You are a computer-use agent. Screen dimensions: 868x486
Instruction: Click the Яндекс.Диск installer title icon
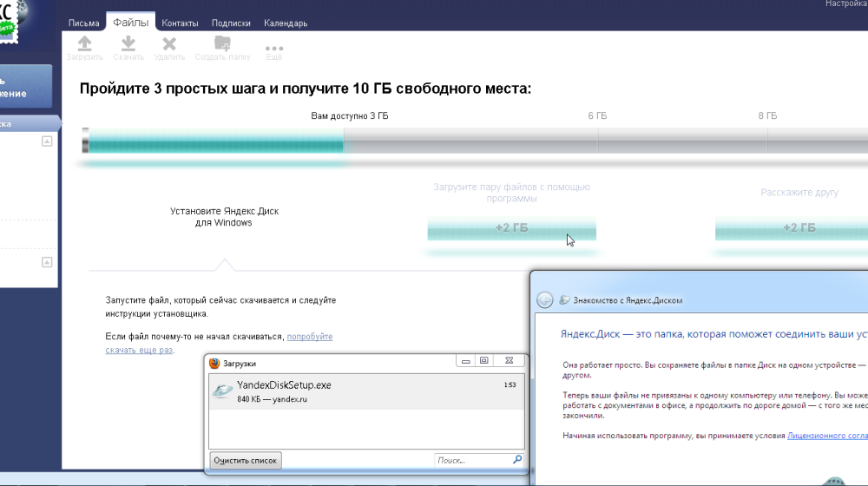pyautogui.click(x=564, y=300)
